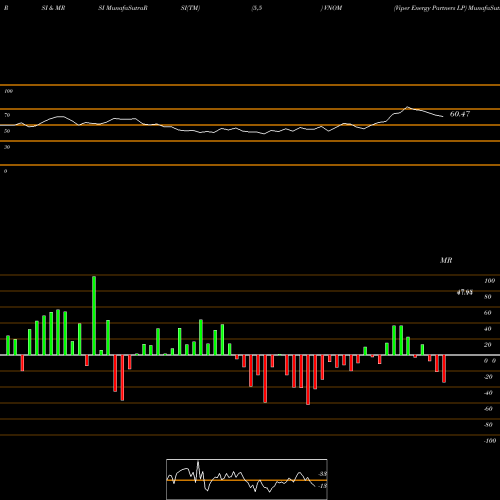
Task: Click the peak of the RSI line
Action: tap(407, 107)
